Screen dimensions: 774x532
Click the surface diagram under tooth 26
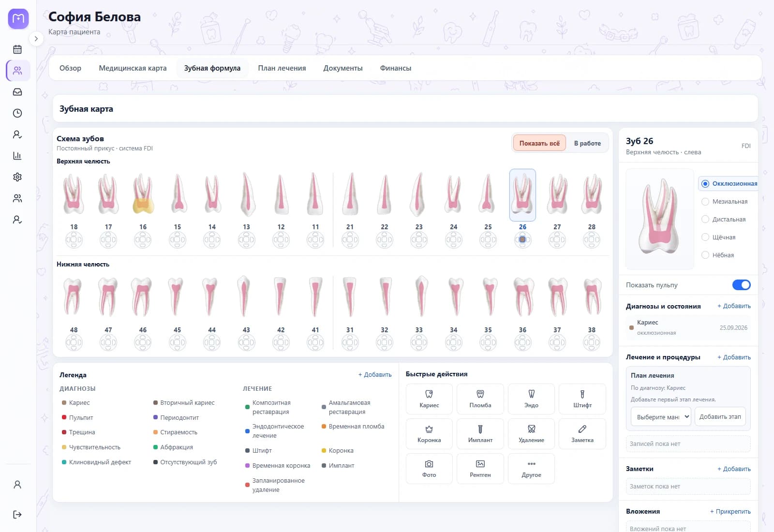click(x=522, y=239)
